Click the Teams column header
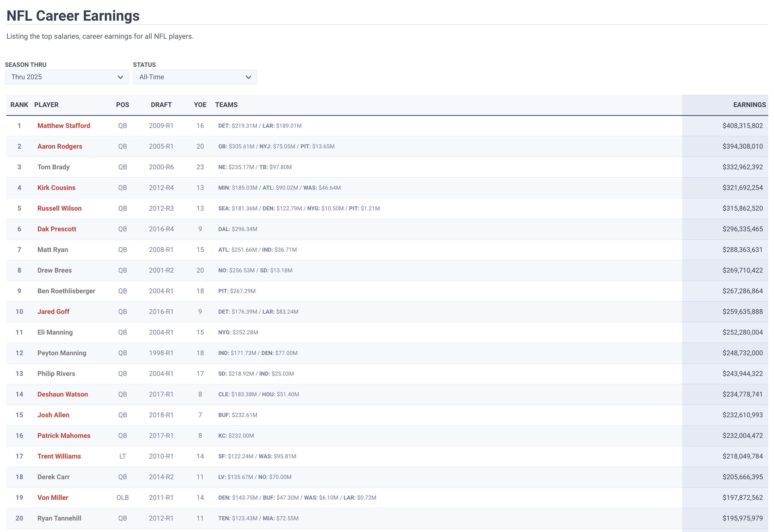Viewport: 774px width, 532px height. coord(226,105)
